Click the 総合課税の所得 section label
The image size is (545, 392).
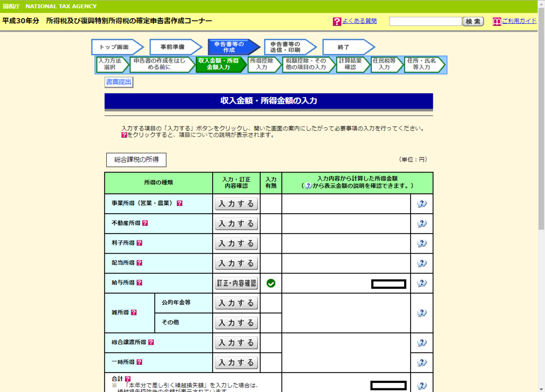136,160
